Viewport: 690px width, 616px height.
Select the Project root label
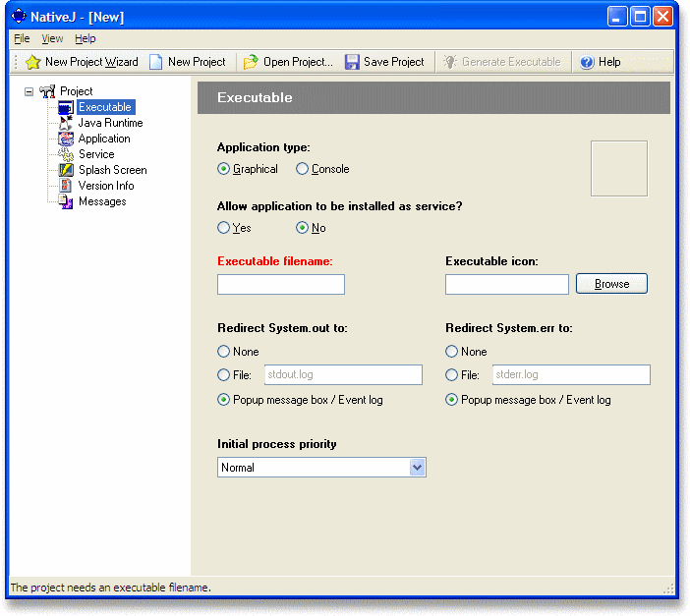pyautogui.click(x=76, y=91)
